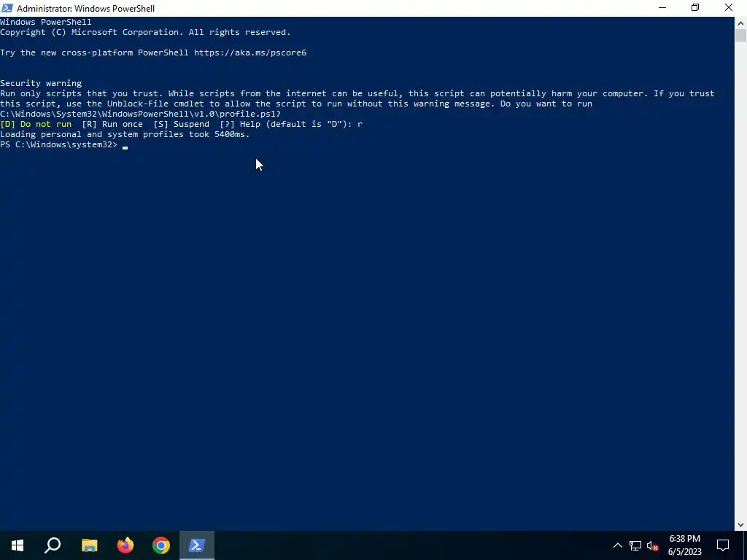Screen dimensions: 747x560
Task: Click the profile.ps1 path line
Action: tap(141, 114)
